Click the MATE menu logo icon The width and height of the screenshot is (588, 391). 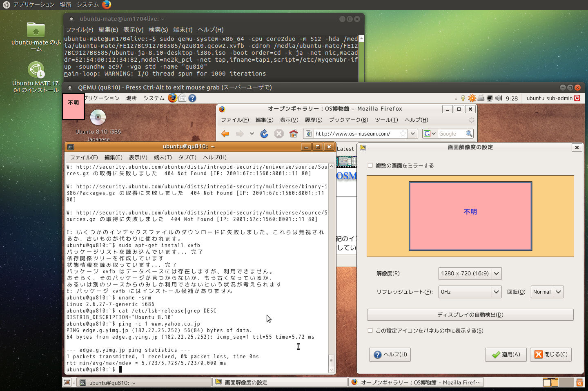point(6,4)
